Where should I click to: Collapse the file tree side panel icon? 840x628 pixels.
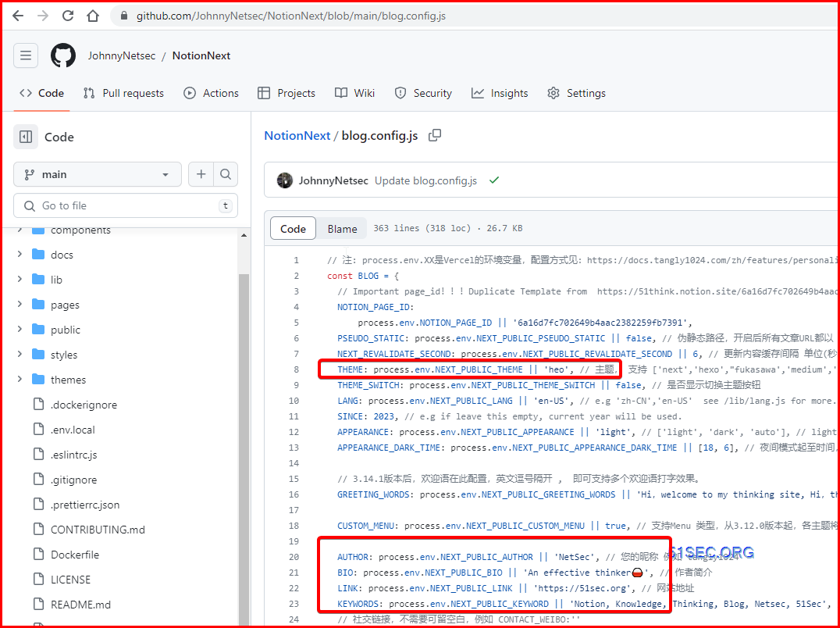pyautogui.click(x=26, y=137)
